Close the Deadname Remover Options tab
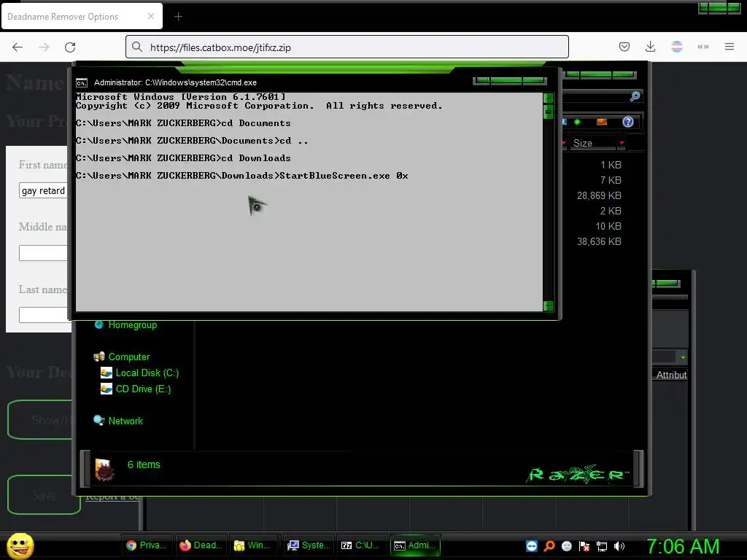This screenshot has height=560, width=747. click(151, 16)
